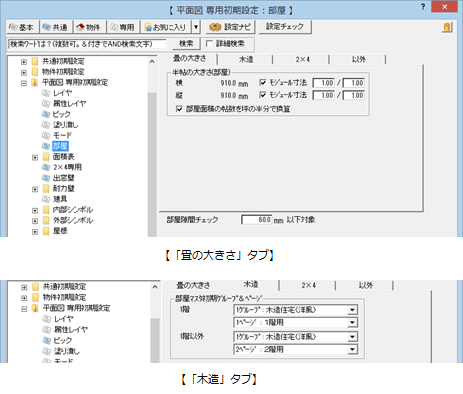463x394 pixels.
Task: Click the 基本 toolbar button
Action: 22,27
